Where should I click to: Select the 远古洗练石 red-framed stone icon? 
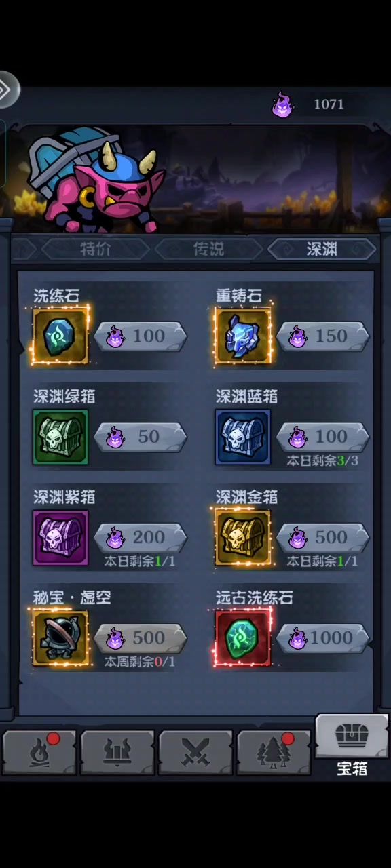click(x=243, y=637)
